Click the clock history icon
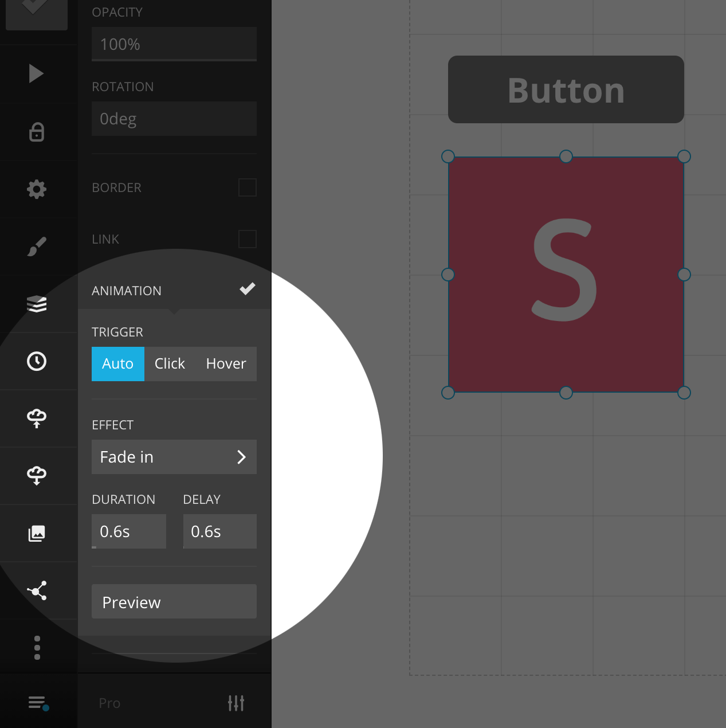This screenshot has width=726, height=728. 37,361
